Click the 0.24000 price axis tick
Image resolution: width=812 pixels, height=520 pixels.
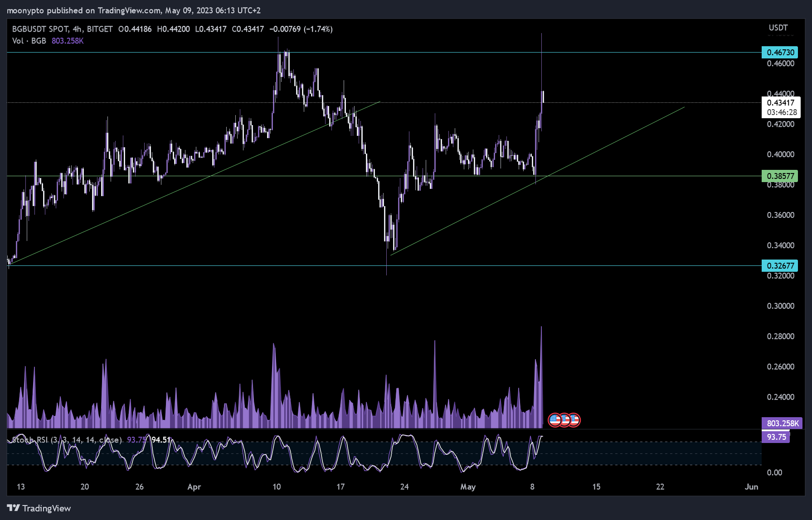coord(781,397)
